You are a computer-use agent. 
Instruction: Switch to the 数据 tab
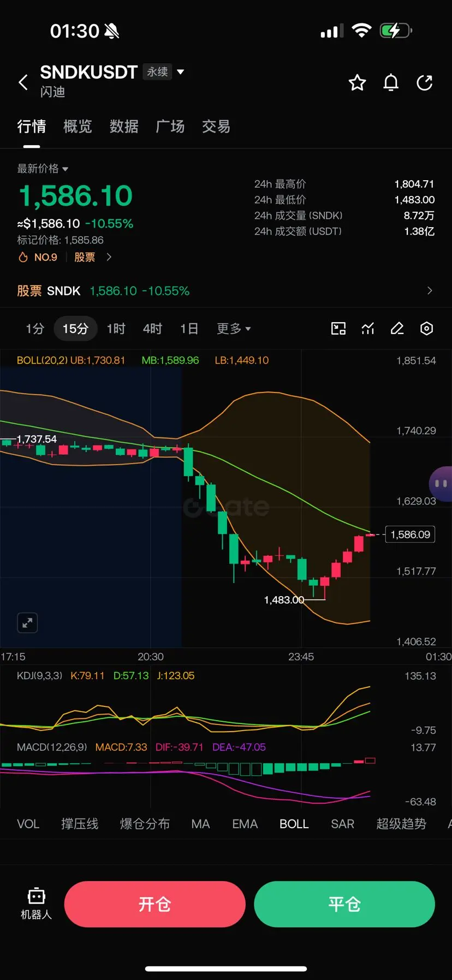pyautogui.click(x=124, y=127)
